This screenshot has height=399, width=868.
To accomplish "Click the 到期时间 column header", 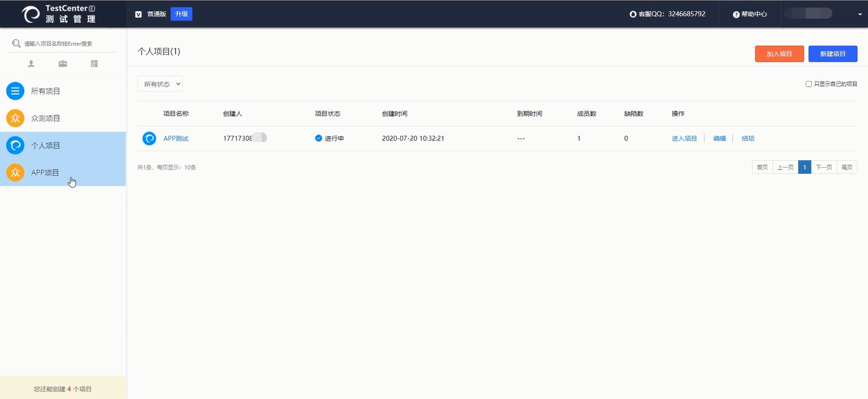I will 530,114.
